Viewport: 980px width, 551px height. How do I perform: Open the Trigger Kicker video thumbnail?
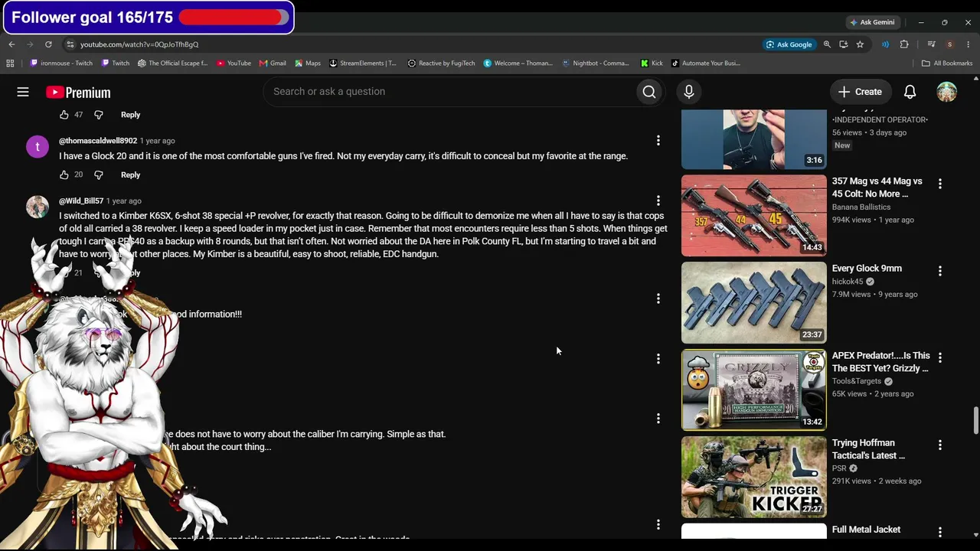coord(754,478)
